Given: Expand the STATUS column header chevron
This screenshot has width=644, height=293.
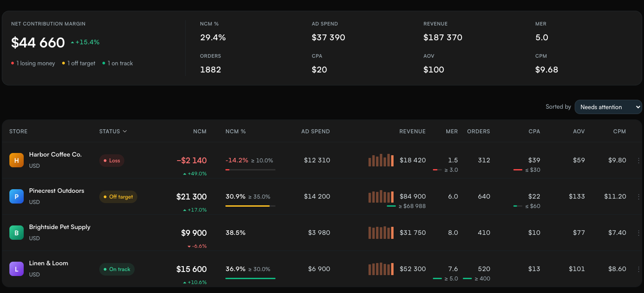Looking at the screenshot, I should [x=125, y=132].
